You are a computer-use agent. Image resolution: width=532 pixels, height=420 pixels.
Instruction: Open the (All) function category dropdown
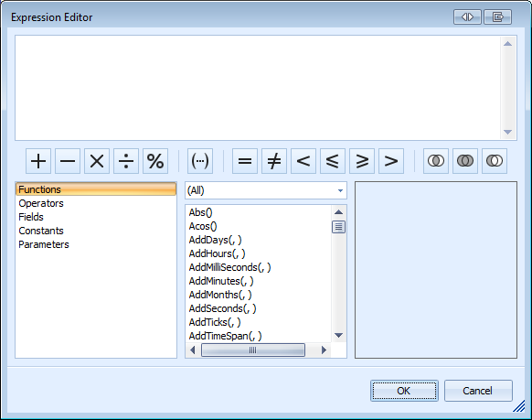click(x=266, y=190)
